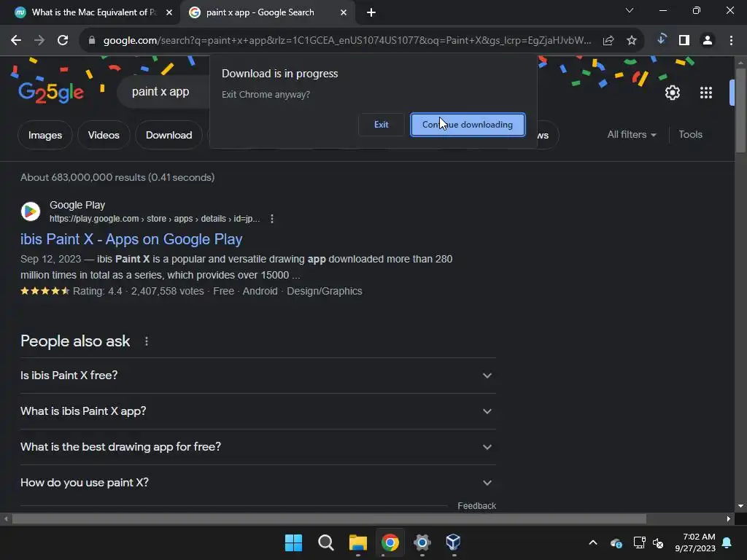Open Settings app from taskbar

coord(422,542)
